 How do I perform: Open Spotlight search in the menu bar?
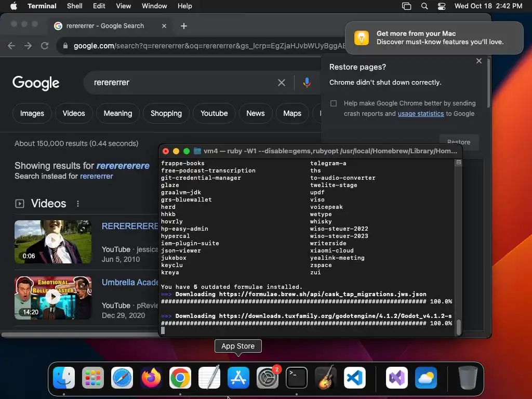(424, 6)
